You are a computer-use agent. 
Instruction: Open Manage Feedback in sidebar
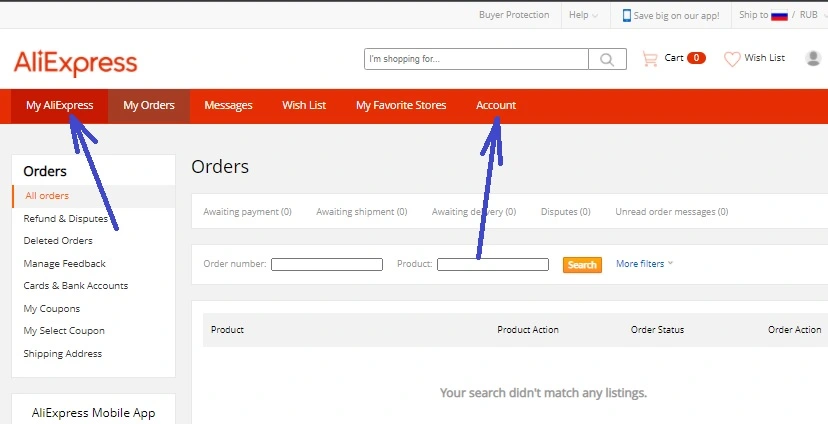(x=64, y=263)
